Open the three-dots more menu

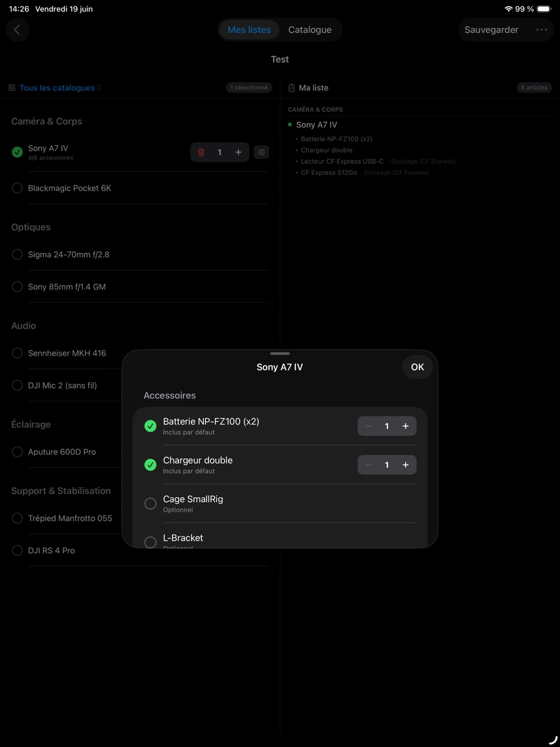(541, 30)
